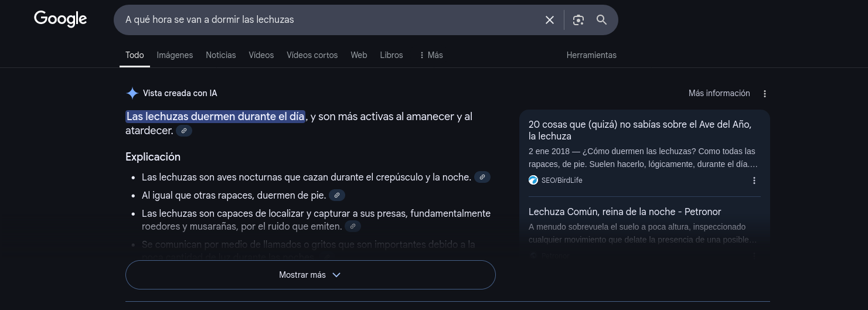Open source link chip after 'ruido que emiten'

(353, 226)
